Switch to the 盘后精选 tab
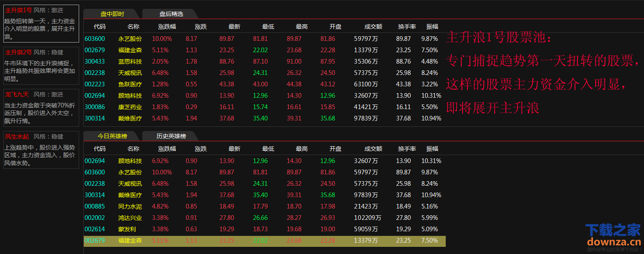 (x=171, y=14)
